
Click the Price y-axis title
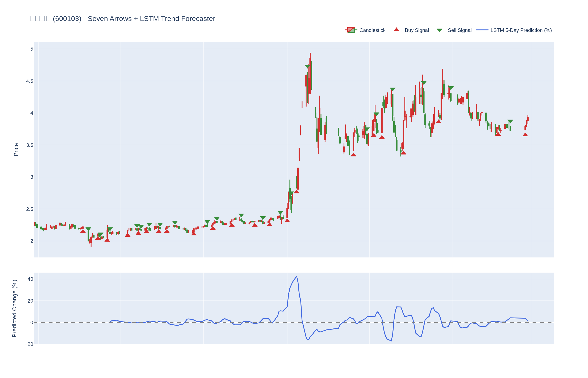[x=16, y=150]
